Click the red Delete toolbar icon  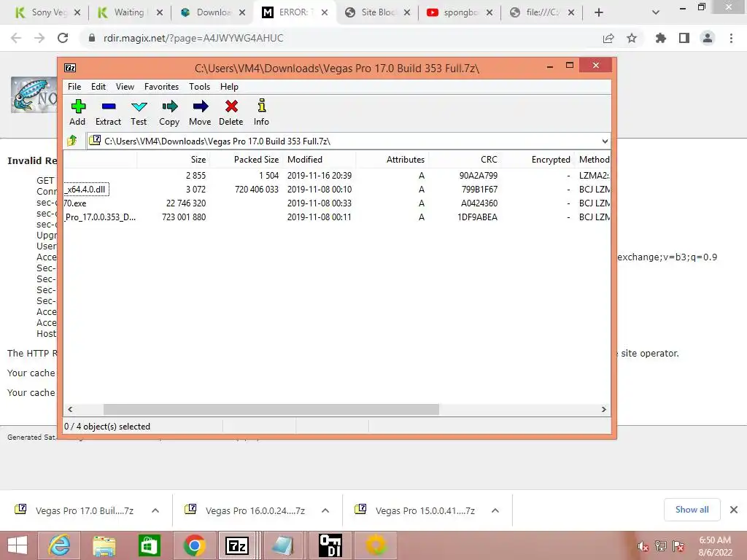[231, 113]
